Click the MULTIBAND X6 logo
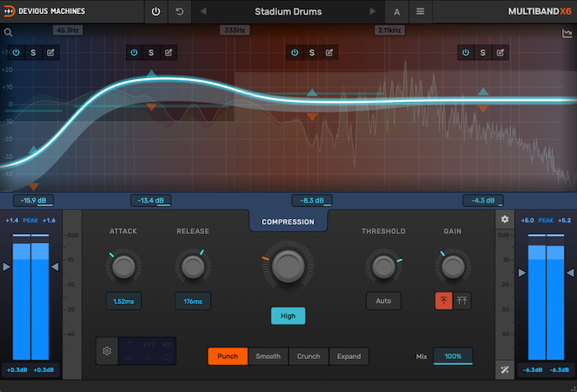The width and height of the screenshot is (577, 392). point(539,12)
